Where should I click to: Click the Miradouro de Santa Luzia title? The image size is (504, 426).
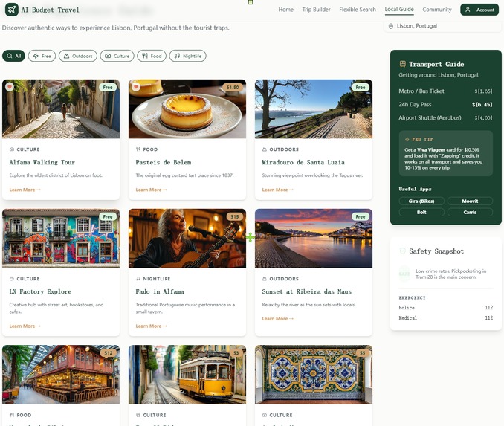pyautogui.click(x=303, y=162)
